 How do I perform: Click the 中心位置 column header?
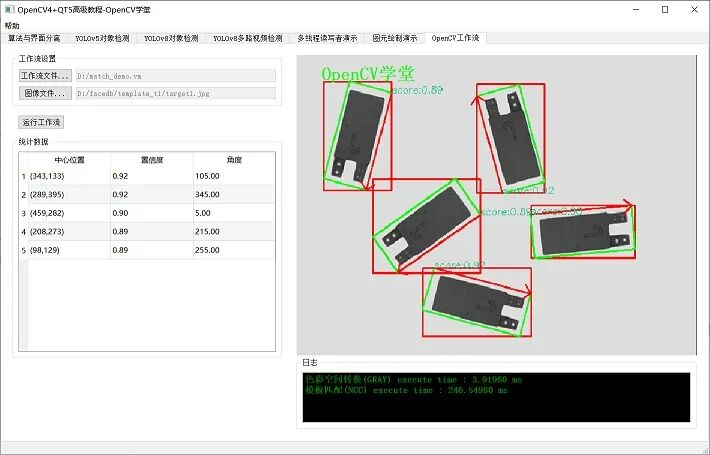tap(69, 160)
